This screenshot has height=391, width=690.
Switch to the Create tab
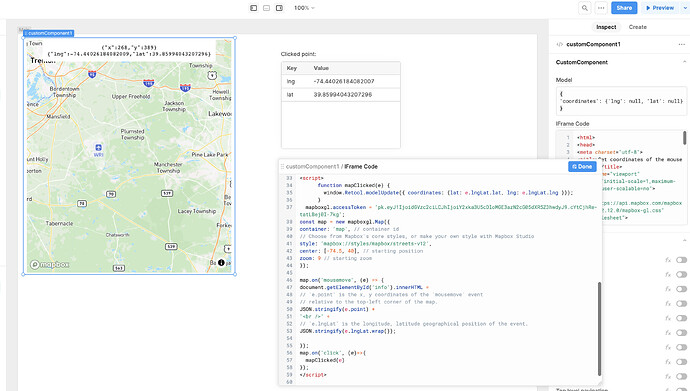tap(638, 27)
